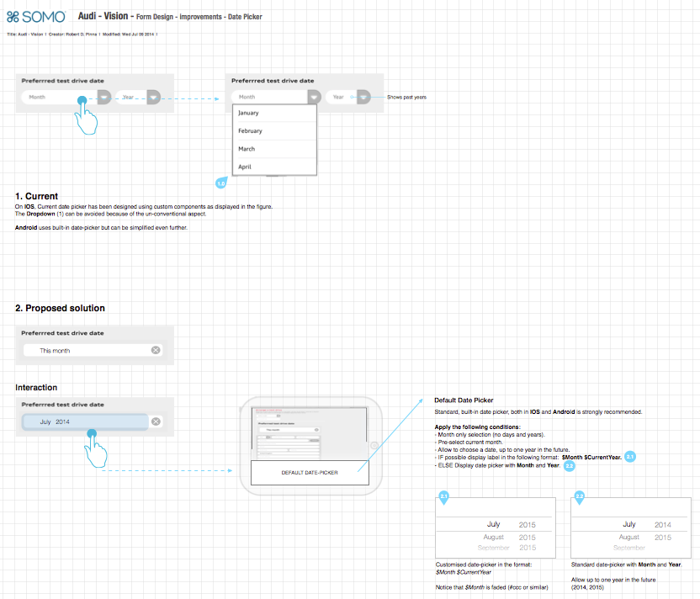Image resolution: width=700 pixels, height=599 pixels.
Task: Click the '1. Current' heading
Action: 37,196
